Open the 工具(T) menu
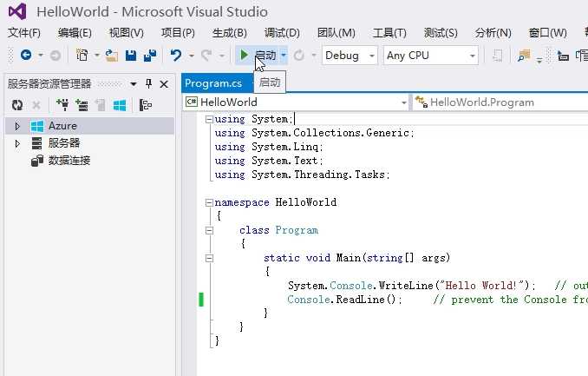Viewport: 588px width, 376px height. 389,33
